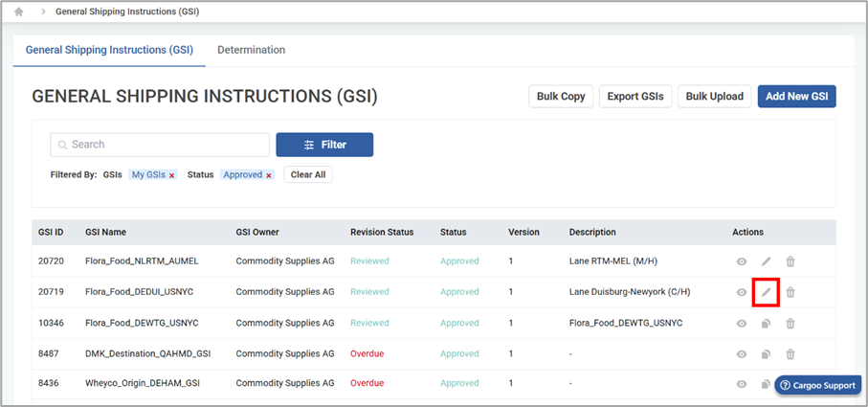Screen dimensions: 868x407
Task: Delete GSI 10346 via trash icon
Action: coord(790,324)
